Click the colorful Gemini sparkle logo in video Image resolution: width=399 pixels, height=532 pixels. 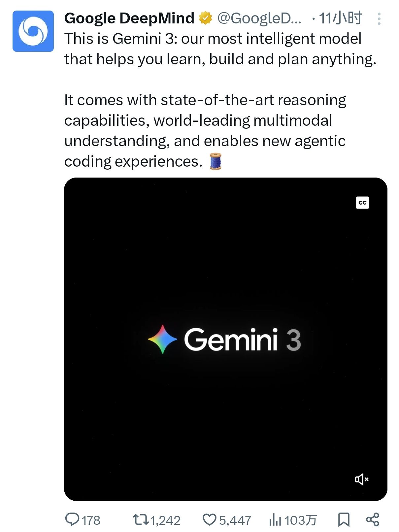[162, 339]
